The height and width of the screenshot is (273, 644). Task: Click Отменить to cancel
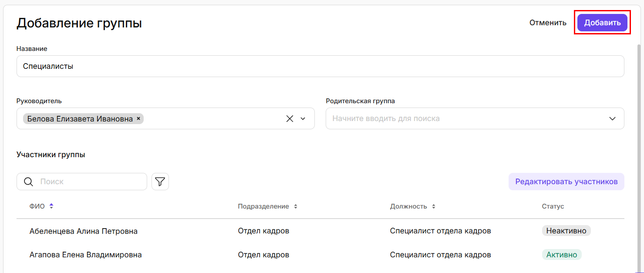548,23
